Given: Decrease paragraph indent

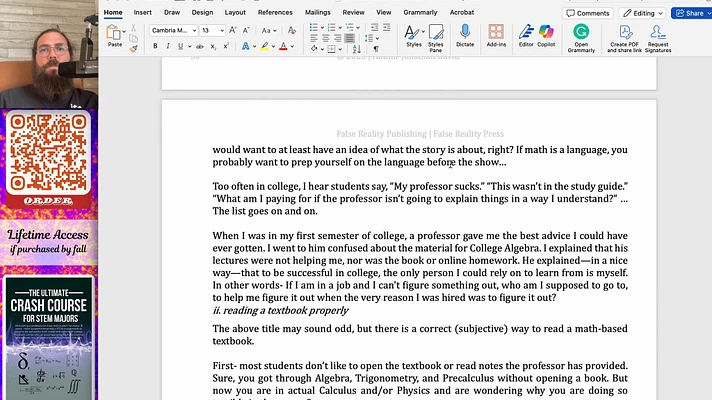Looking at the screenshot, I should click(x=374, y=28).
